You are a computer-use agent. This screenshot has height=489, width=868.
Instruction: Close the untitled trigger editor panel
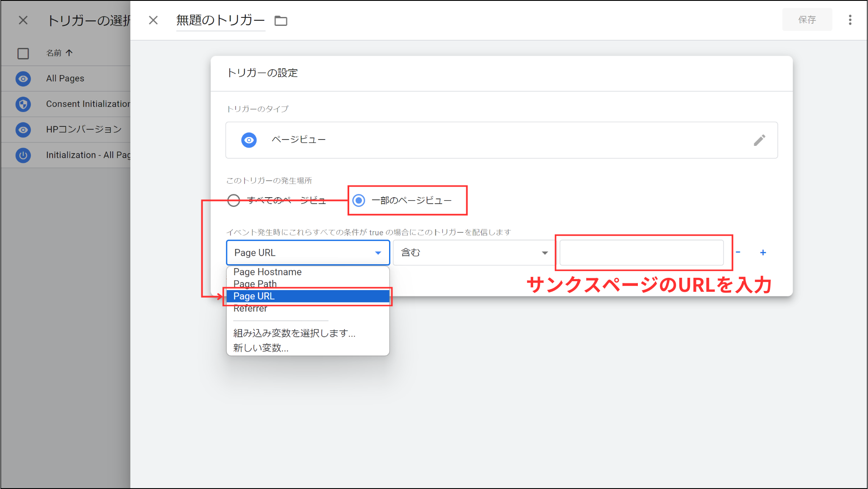(153, 20)
